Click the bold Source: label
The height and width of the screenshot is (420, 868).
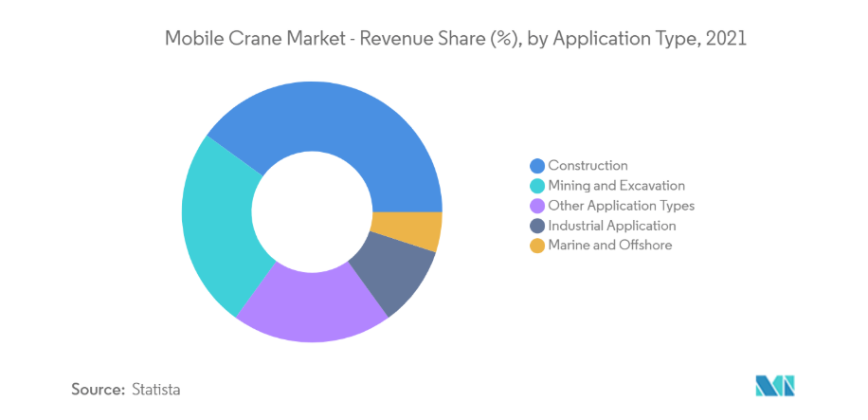(x=98, y=390)
